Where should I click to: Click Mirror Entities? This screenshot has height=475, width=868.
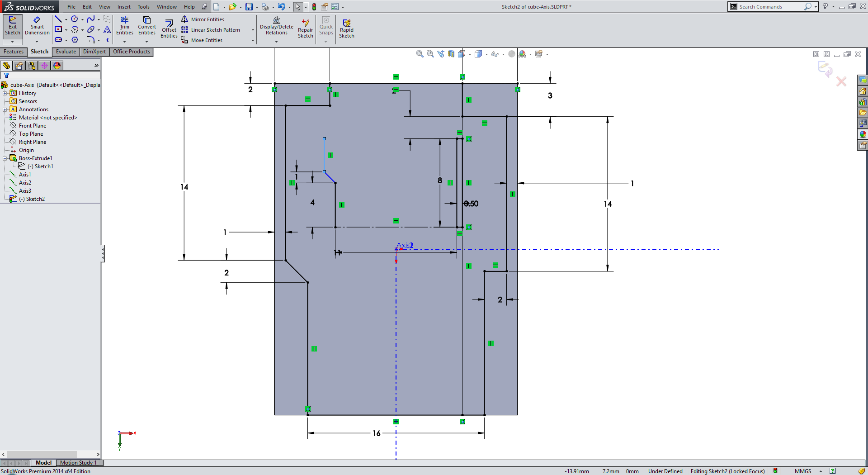pyautogui.click(x=203, y=19)
